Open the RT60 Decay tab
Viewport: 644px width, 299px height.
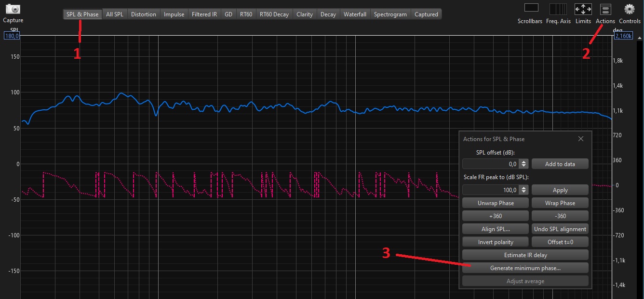pyautogui.click(x=274, y=14)
